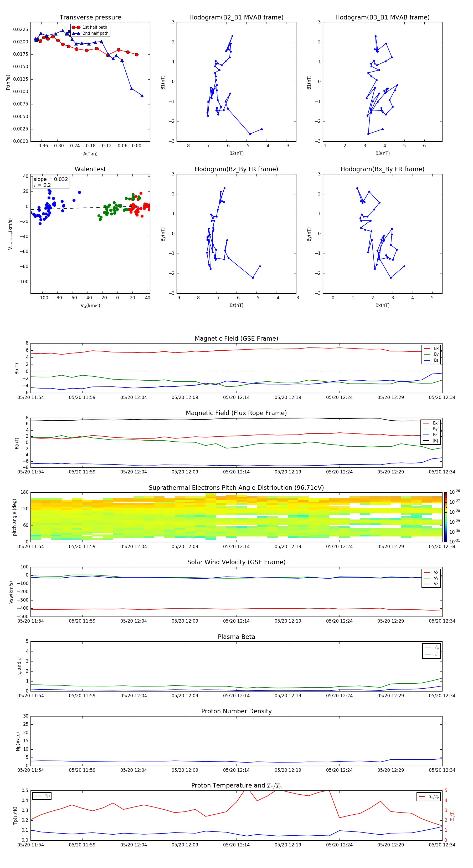The width and height of the screenshot is (473, 868).
Task: Click the 'Tp' legend entry
Action: point(42,796)
